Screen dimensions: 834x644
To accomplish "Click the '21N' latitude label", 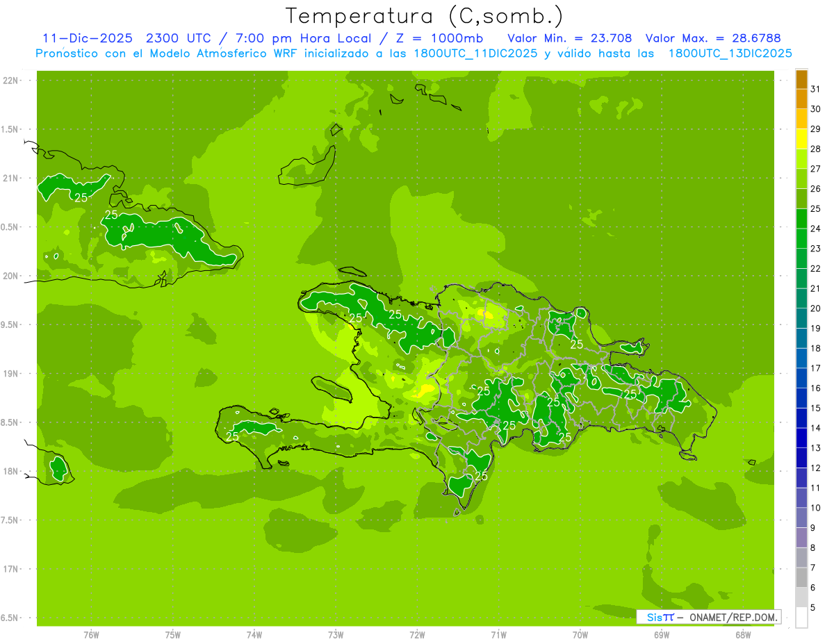I will click(x=11, y=178).
